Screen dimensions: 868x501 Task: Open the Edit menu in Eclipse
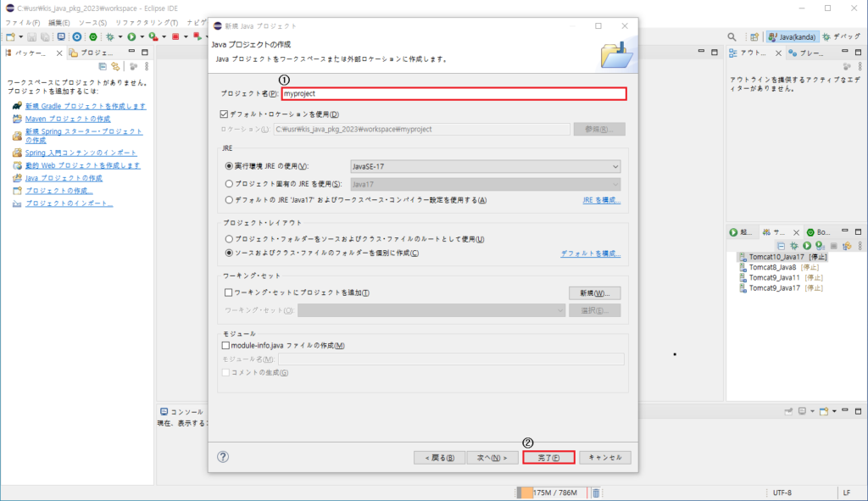pos(59,23)
